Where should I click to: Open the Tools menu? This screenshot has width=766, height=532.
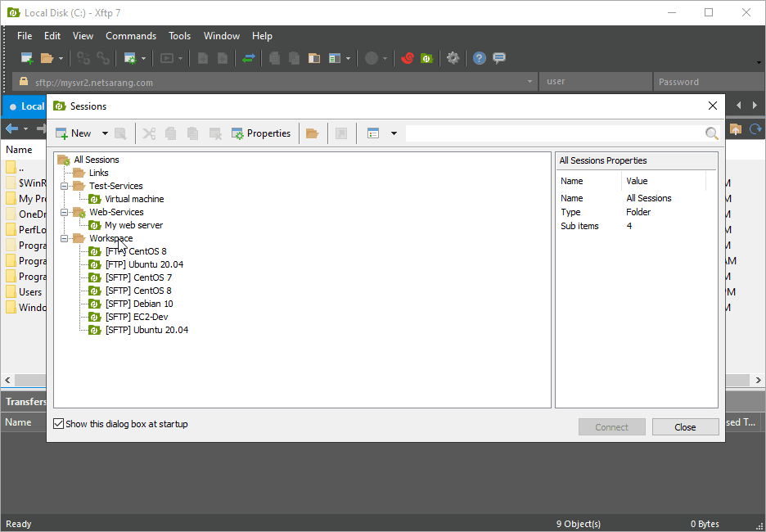point(179,35)
